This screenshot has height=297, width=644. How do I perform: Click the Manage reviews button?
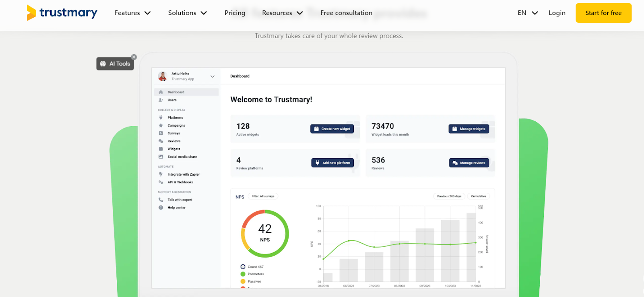[469, 163]
